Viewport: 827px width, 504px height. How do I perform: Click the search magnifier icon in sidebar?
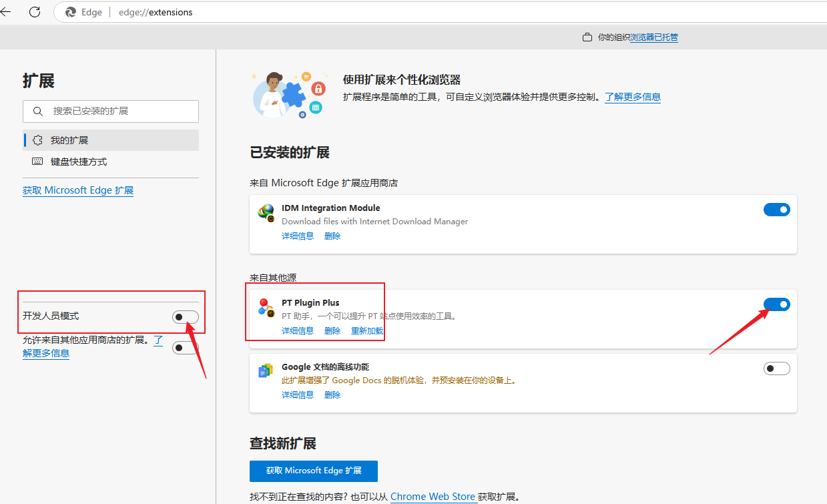[x=39, y=111]
